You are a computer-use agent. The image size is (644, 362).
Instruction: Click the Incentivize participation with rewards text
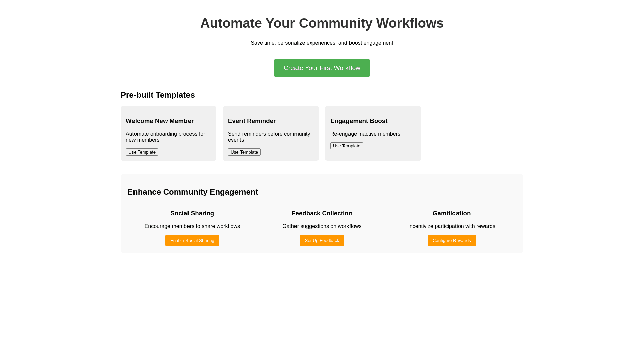[x=451, y=226]
